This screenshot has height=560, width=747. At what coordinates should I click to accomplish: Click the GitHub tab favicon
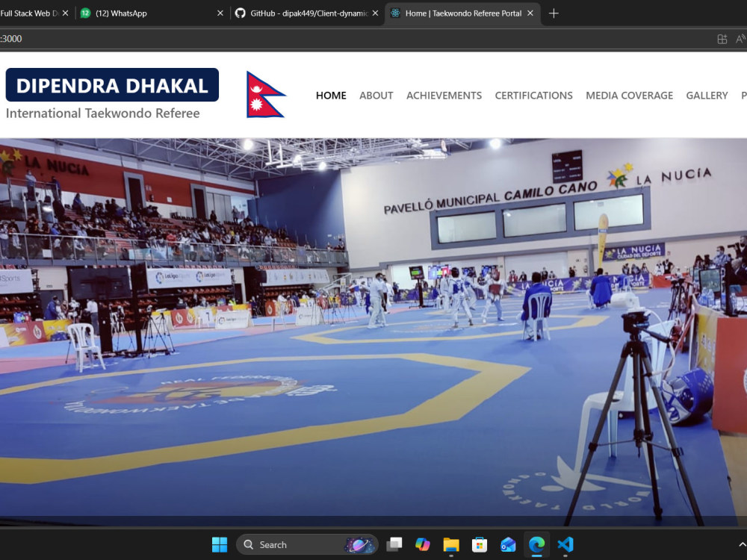click(x=240, y=13)
